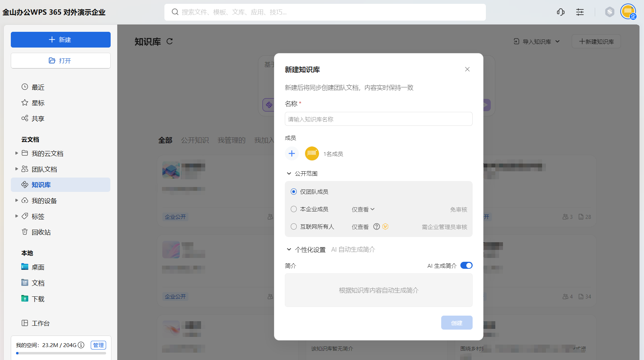The image size is (644, 360).
Task: Click the search magnifier icon
Action: coord(175,12)
